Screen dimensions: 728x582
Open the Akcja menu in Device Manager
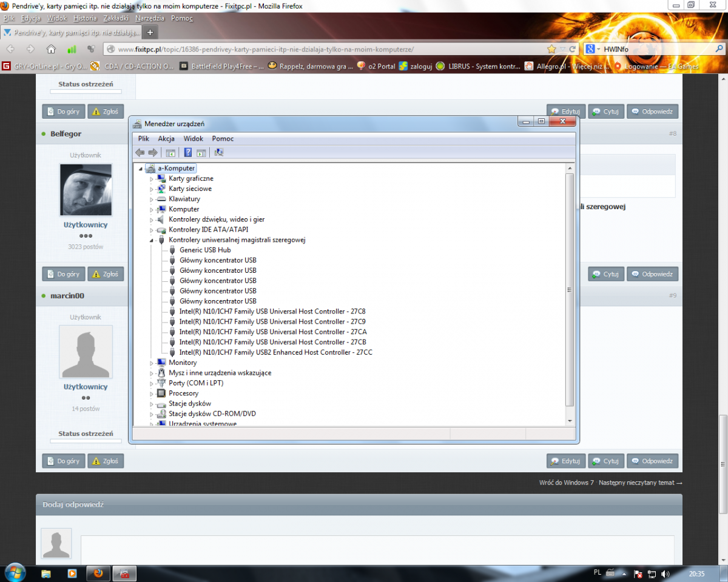[x=166, y=139]
